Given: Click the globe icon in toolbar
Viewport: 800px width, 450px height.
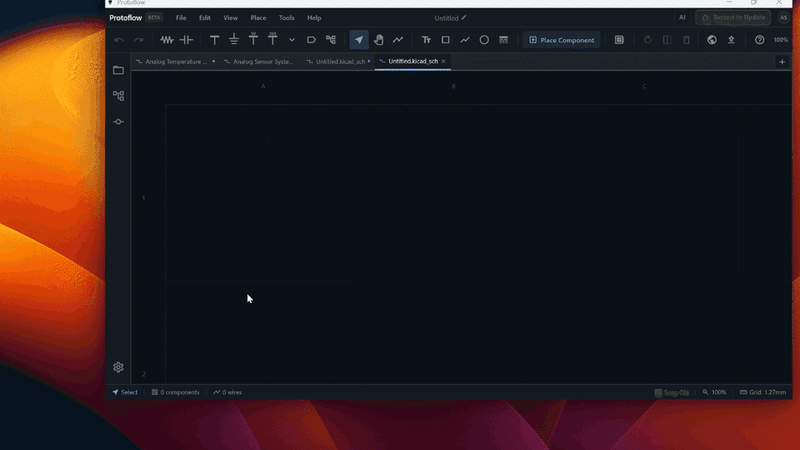Looking at the screenshot, I should click(x=712, y=40).
